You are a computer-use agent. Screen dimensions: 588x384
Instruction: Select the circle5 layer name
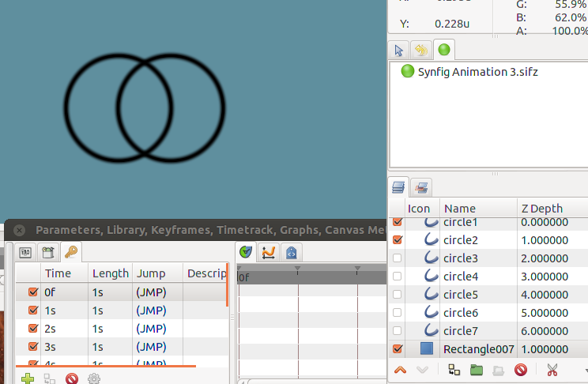point(461,295)
